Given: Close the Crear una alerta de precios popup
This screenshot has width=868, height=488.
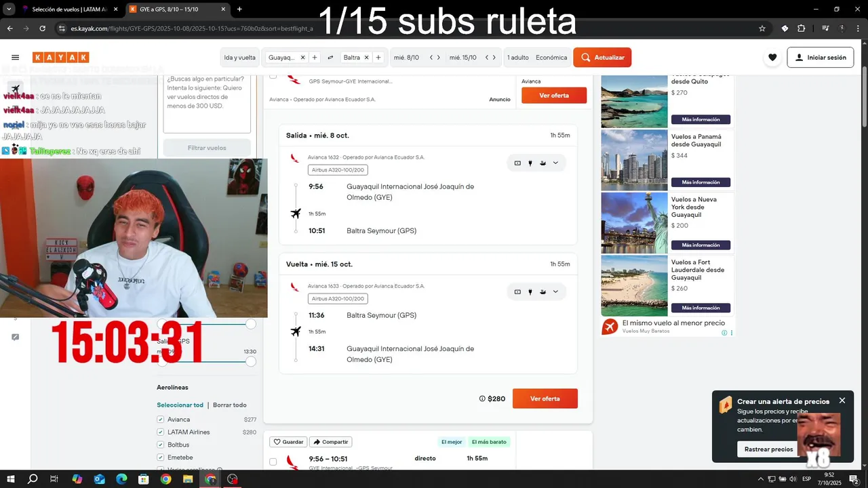Looking at the screenshot, I should click(842, 401).
